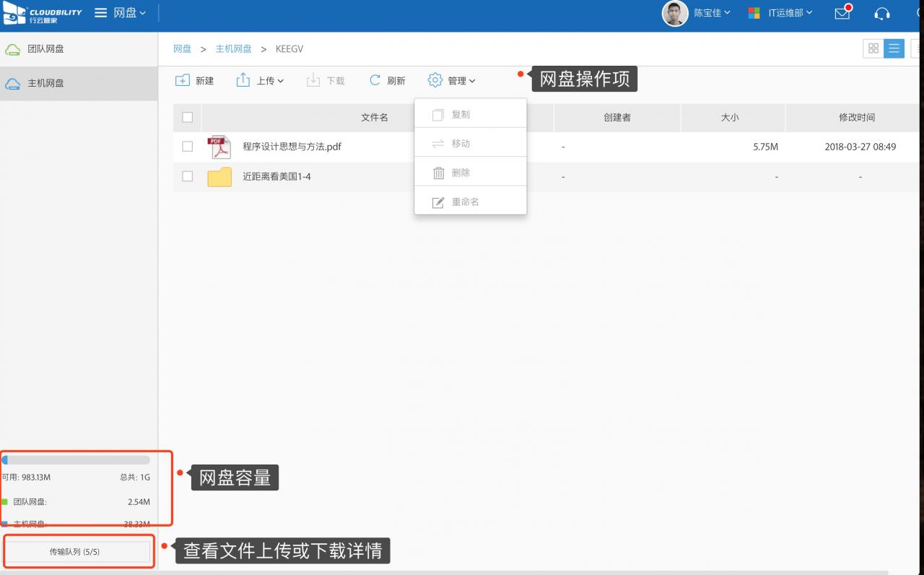
Task: Toggle the select-all checkbox in header
Action: tap(188, 117)
